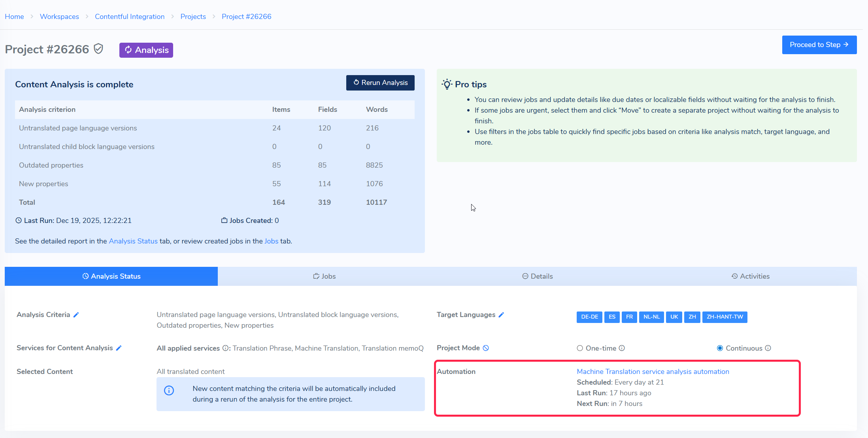868x438 pixels.
Task: Edit Target Languages with the pencil icon
Action: [x=501, y=315]
